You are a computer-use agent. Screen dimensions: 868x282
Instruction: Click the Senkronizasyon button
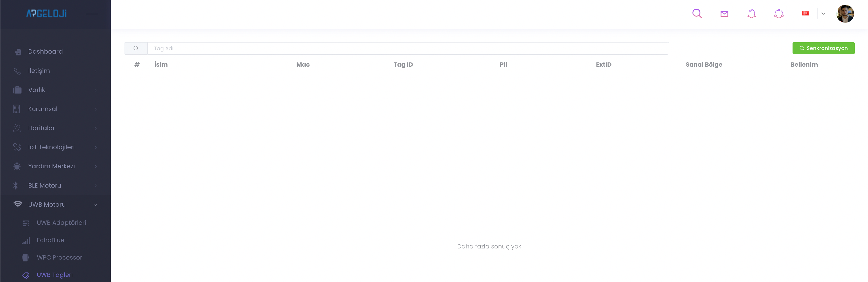(x=823, y=48)
